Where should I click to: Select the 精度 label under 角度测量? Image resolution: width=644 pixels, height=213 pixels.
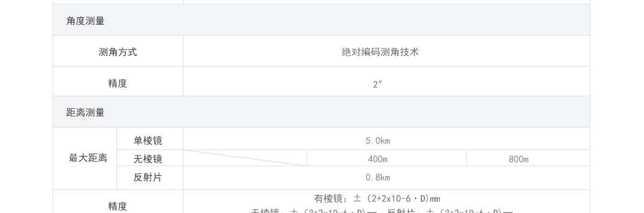tap(118, 83)
